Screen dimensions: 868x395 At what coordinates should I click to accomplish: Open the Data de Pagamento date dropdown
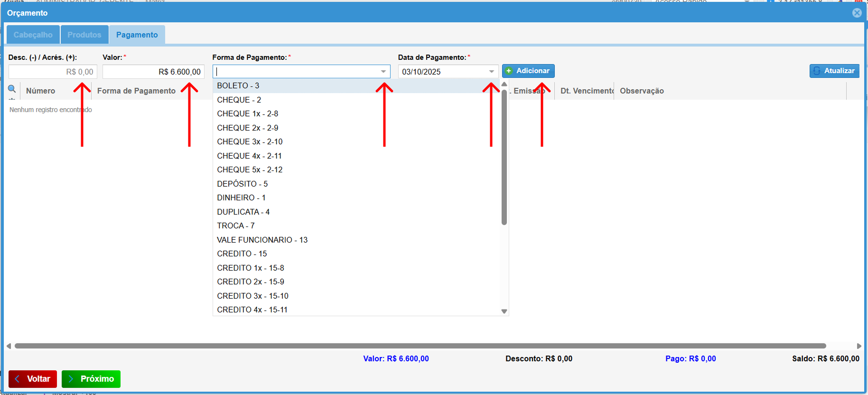coord(491,72)
